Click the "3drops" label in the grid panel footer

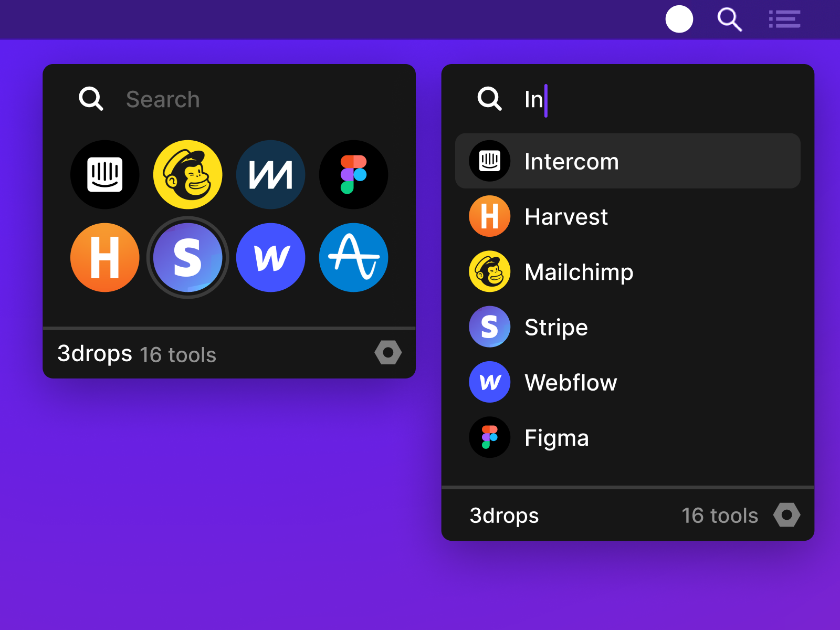[95, 354]
